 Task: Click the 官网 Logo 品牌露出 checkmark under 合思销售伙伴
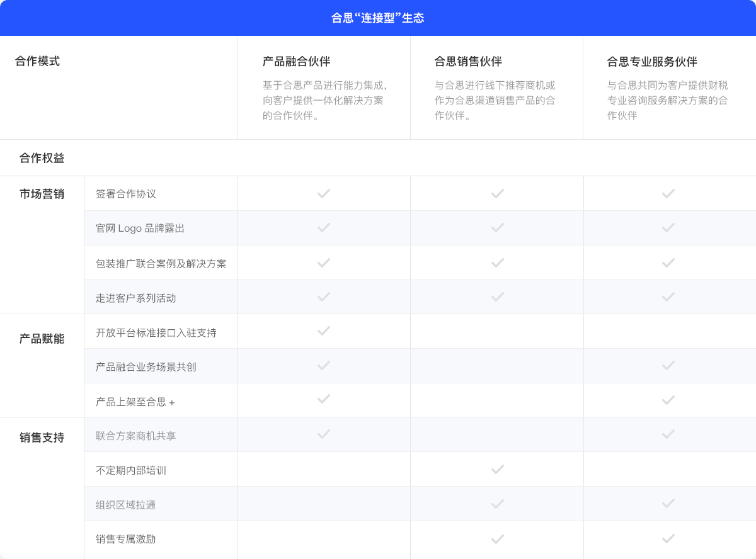click(x=497, y=228)
